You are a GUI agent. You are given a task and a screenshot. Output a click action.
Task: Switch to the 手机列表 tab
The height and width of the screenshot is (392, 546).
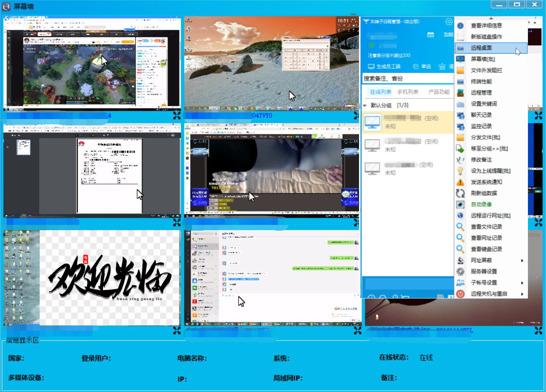point(408,92)
